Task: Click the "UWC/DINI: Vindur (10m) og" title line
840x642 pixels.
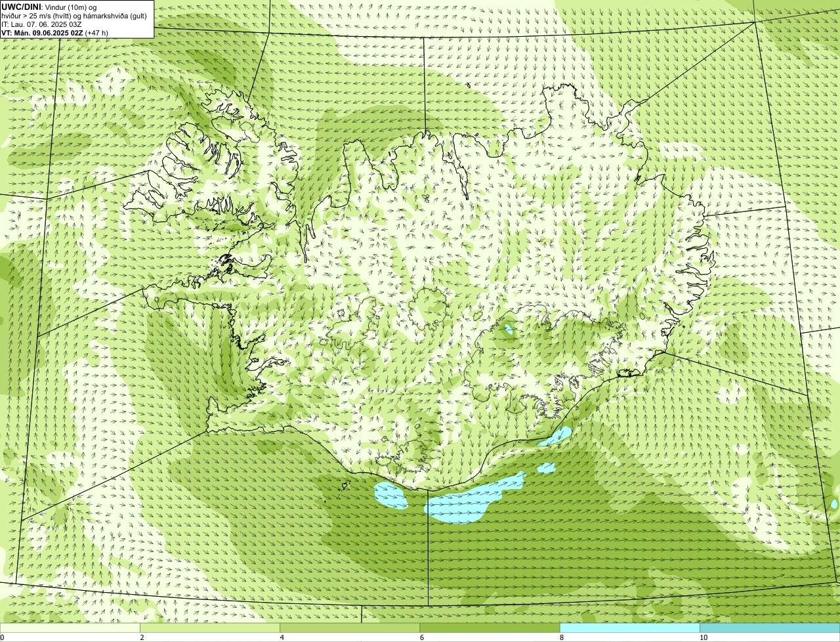Action: 49,7
